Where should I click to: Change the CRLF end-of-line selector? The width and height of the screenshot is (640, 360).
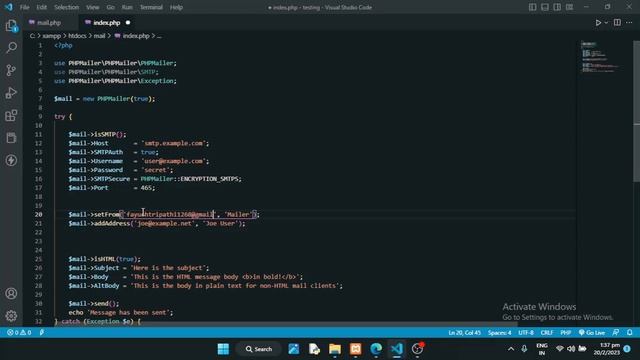point(547,333)
